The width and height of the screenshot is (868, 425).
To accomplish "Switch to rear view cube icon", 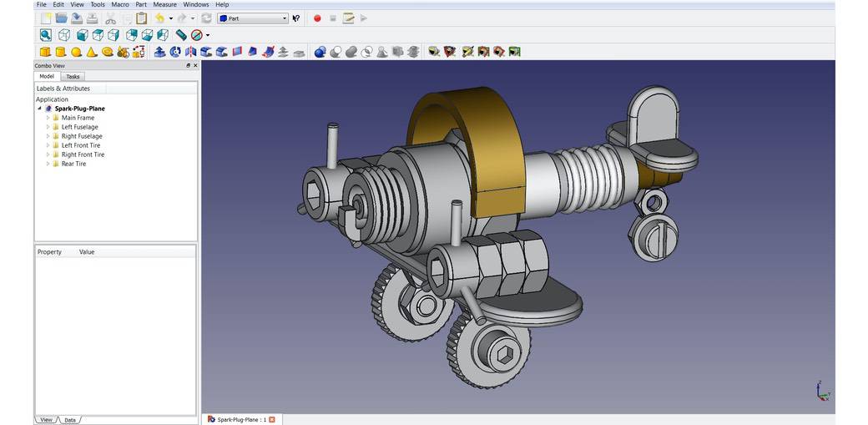I will pos(132,35).
